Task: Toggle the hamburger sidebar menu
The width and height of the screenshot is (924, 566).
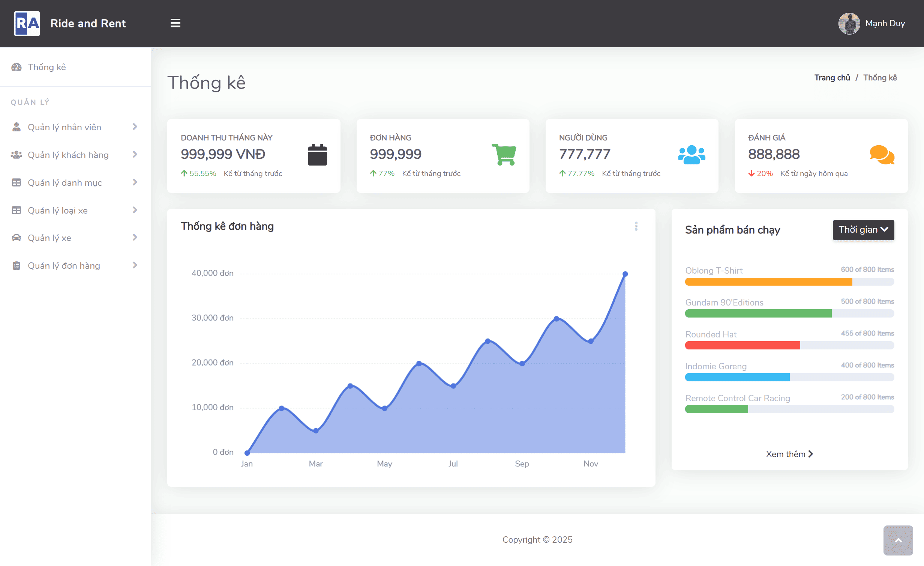Action: pos(175,23)
